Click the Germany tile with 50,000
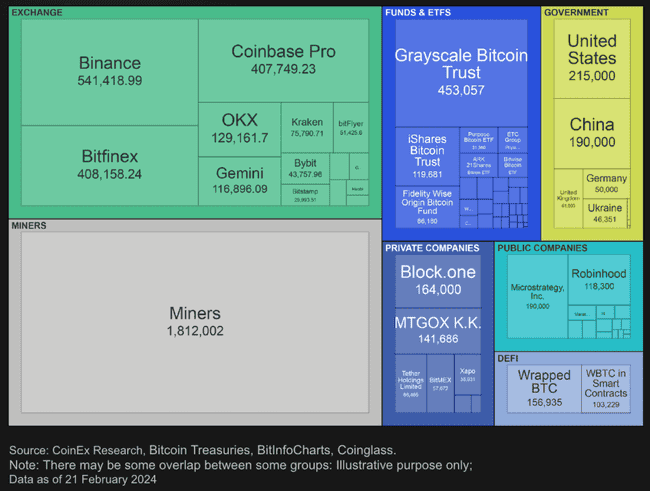The height and width of the screenshot is (491, 650). point(606,184)
